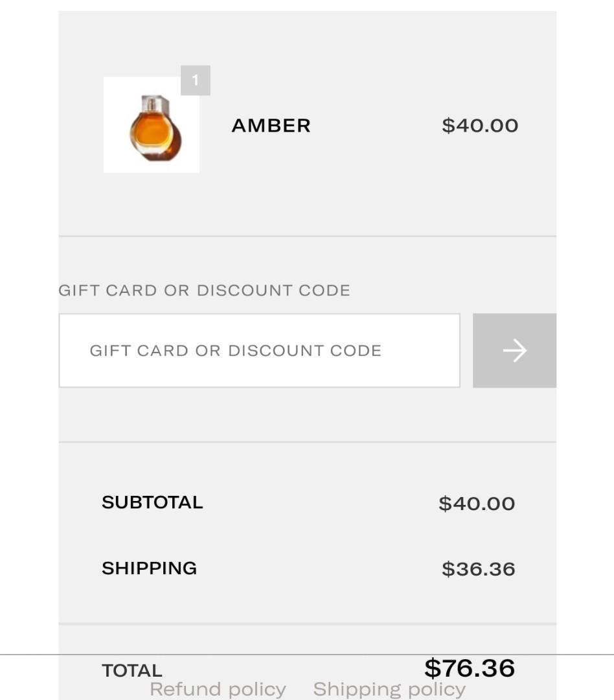Click the shipping cost $36.36

(x=479, y=569)
